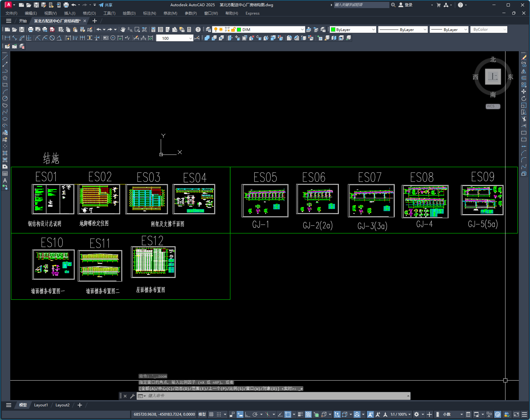Viewport: 530px width, 420px height.
Task: Toggle transparency display in status bar
Action: (308, 414)
